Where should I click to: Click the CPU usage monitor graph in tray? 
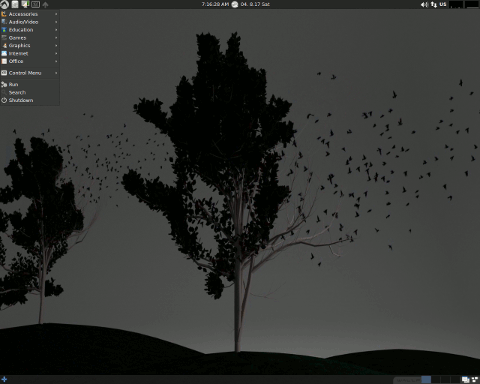pos(456,5)
